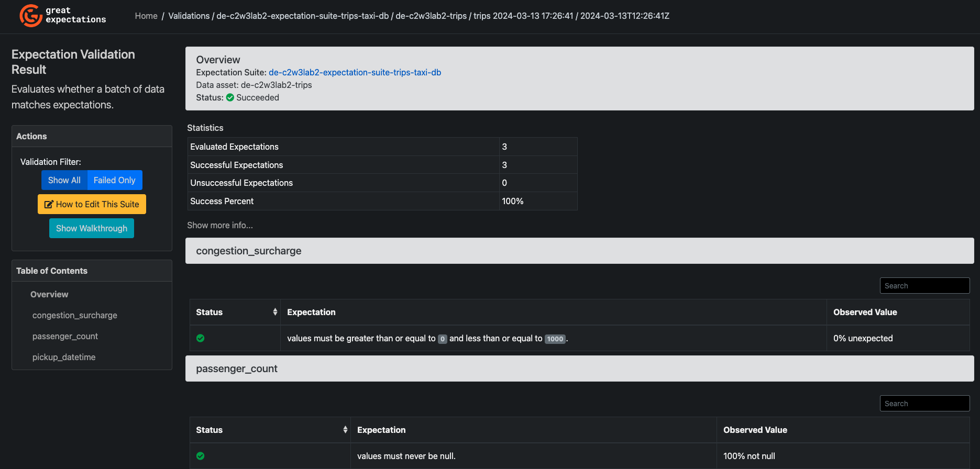Select the Show All validation filter

click(64, 180)
